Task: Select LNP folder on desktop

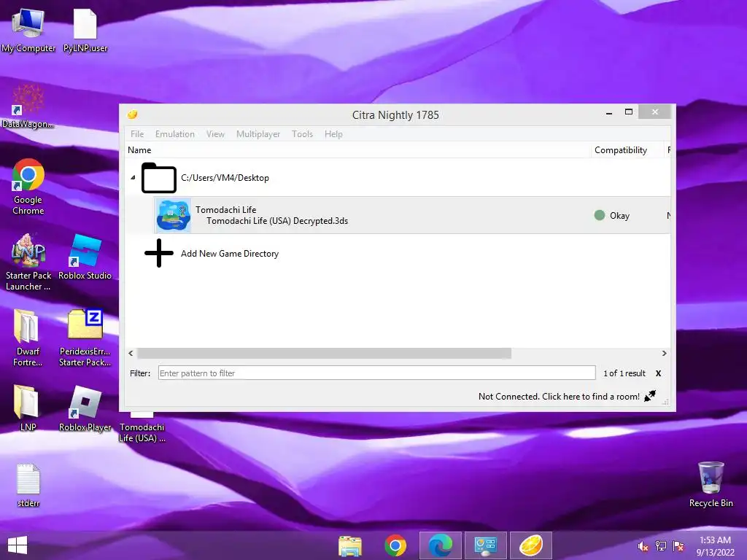Action: (28, 408)
